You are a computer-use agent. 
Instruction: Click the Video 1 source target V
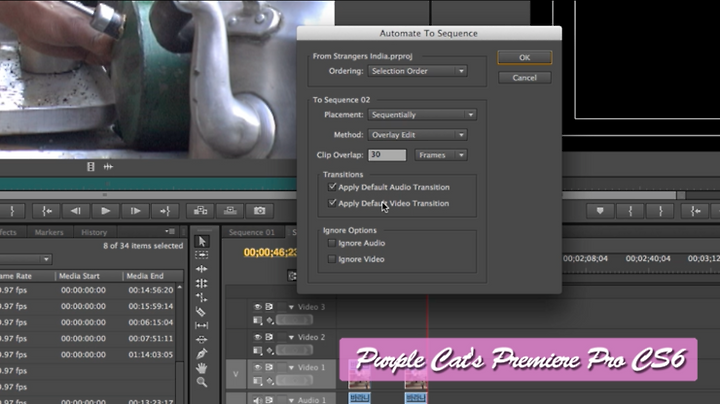click(236, 374)
